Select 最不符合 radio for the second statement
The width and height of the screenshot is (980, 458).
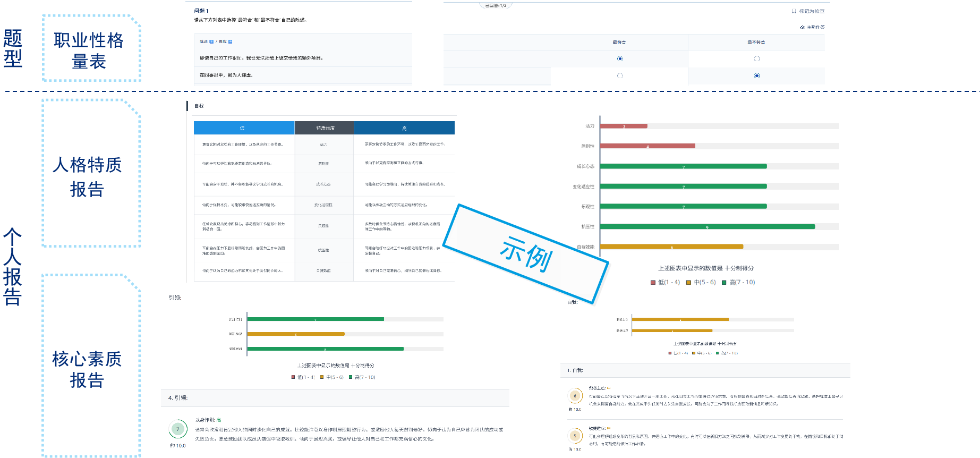757,75
